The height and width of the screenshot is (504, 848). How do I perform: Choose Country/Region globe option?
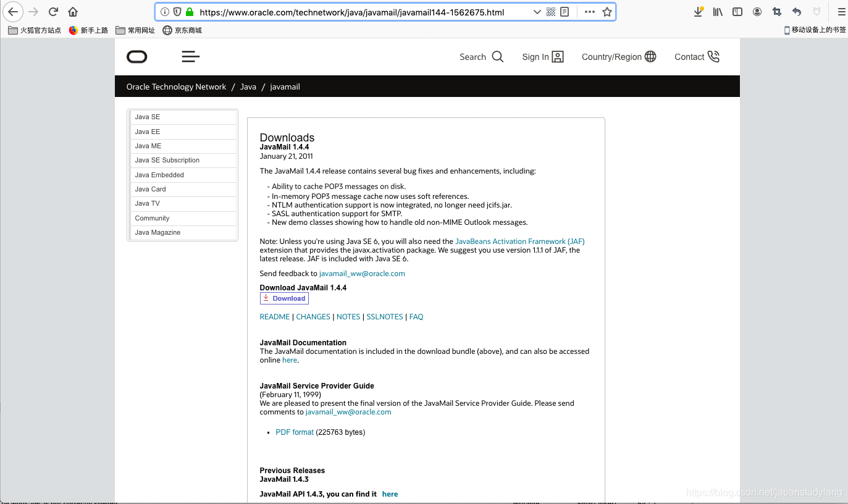[x=619, y=57]
